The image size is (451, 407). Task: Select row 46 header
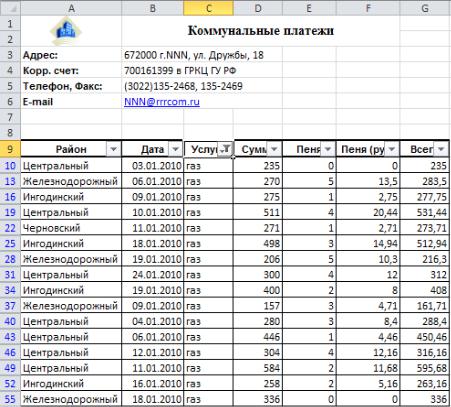[10, 352]
